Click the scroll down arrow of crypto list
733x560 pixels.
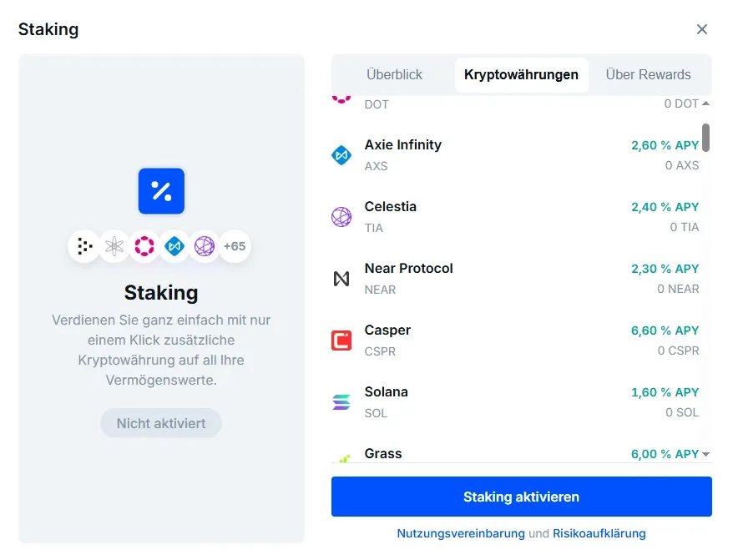[x=706, y=454]
